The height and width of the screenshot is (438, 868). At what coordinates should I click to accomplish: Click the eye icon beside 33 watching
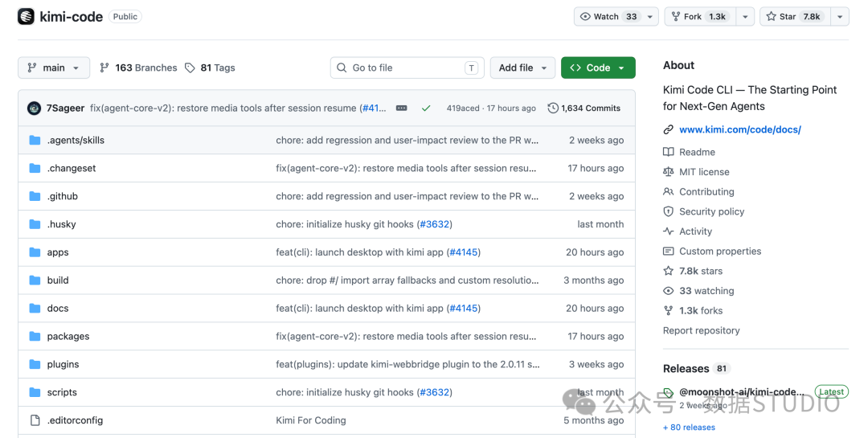click(x=668, y=291)
